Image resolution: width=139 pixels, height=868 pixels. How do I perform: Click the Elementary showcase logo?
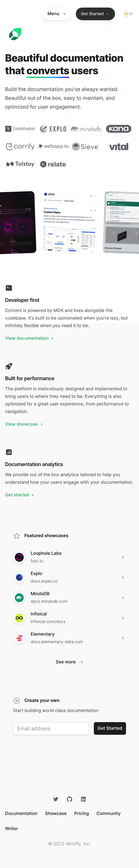19,638
